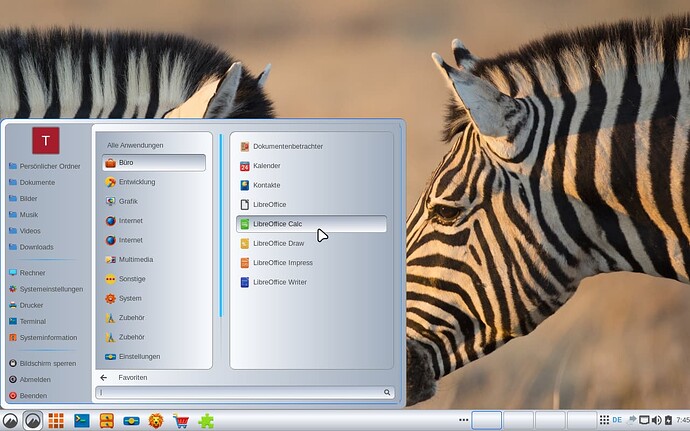
Task: Open the lion icon app in taskbar
Action: (x=156, y=421)
